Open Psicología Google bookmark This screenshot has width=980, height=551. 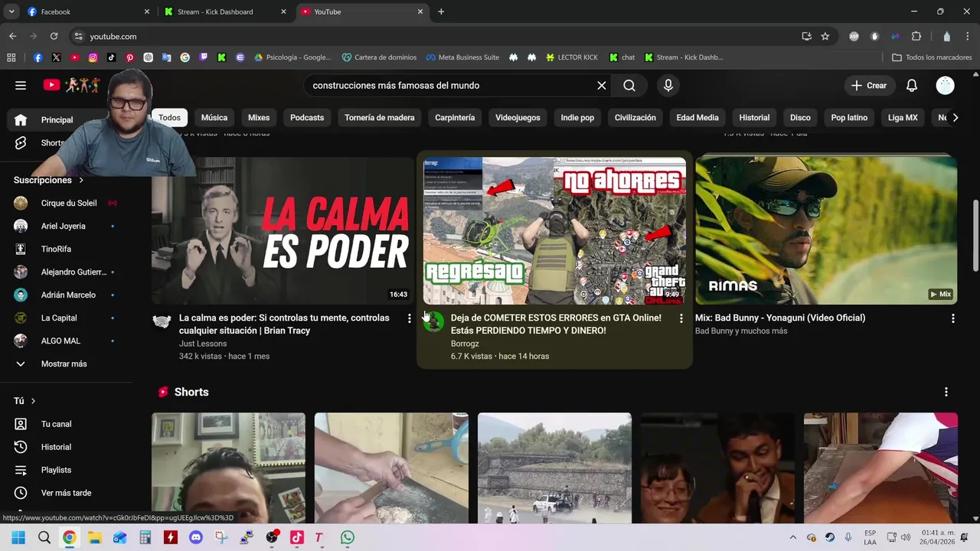click(x=293, y=57)
